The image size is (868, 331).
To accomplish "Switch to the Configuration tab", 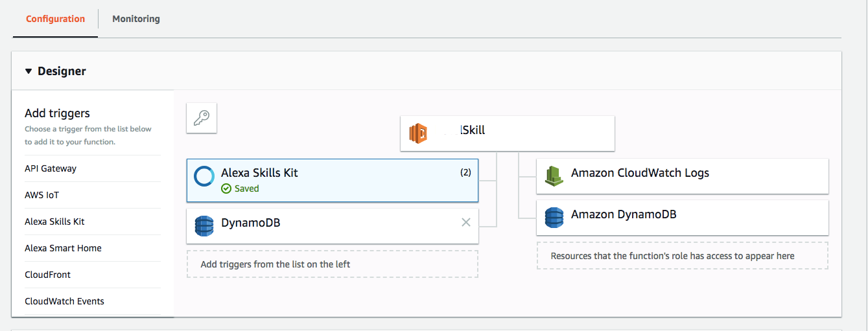I will point(55,19).
